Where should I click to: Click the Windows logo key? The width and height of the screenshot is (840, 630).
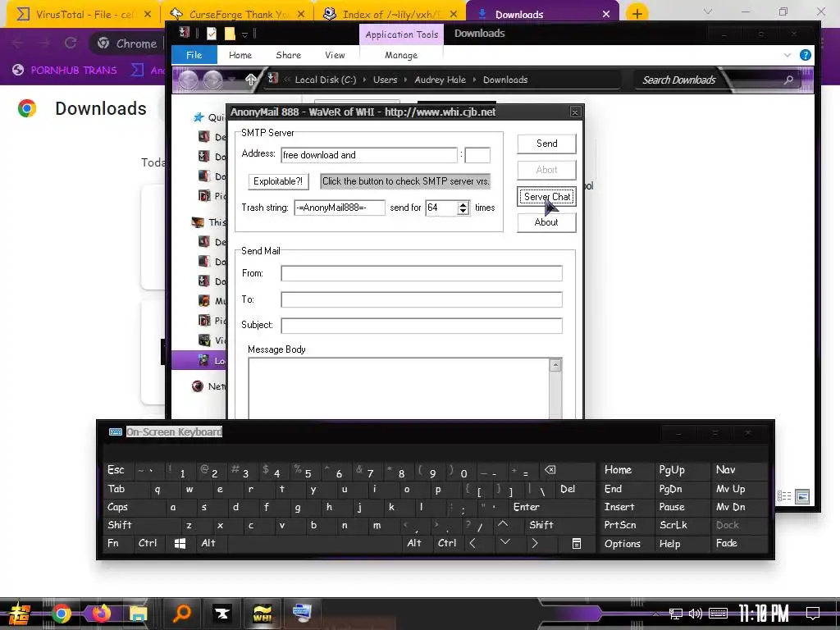(x=180, y=544)
